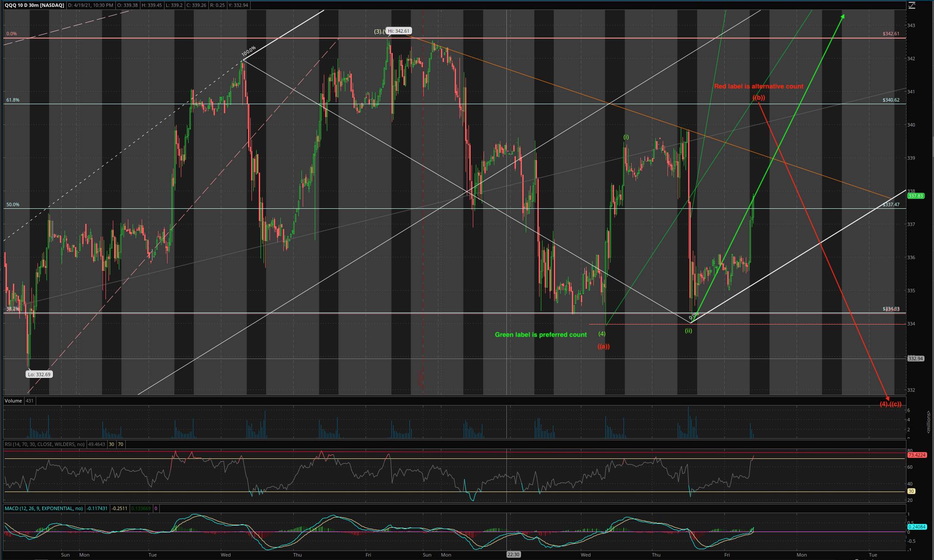This screenshot has height=560, width=934.
Task: Click the Hi: 342.61 price bubble
Action: [x=398, y=31]
